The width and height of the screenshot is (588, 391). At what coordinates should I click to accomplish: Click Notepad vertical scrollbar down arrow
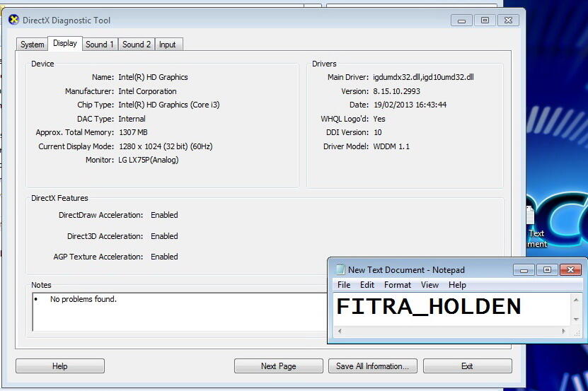click(x=576, y=320)
